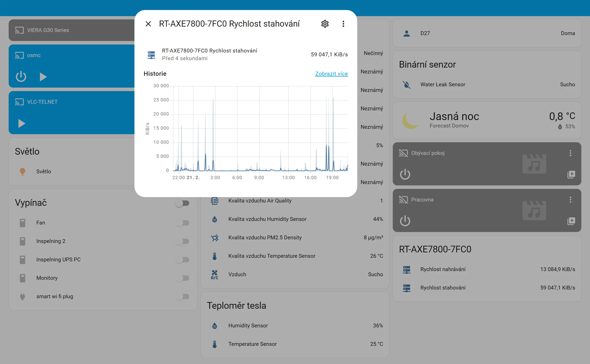Click cast icon on osmc card
Viewport: 590px width, 364px height.
19,55
